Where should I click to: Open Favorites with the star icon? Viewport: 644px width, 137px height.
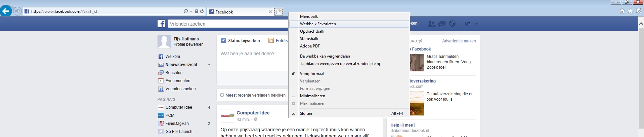pos(630,11)
